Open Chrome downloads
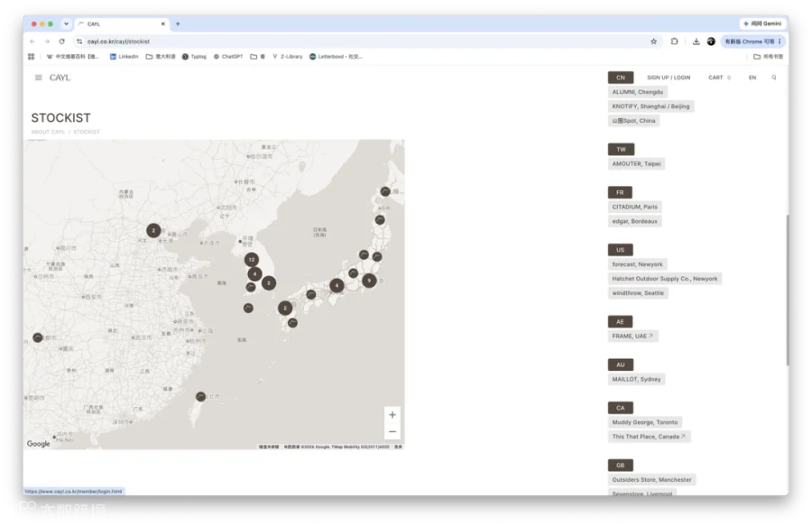 pyautogui.click(x=696, y=42)
